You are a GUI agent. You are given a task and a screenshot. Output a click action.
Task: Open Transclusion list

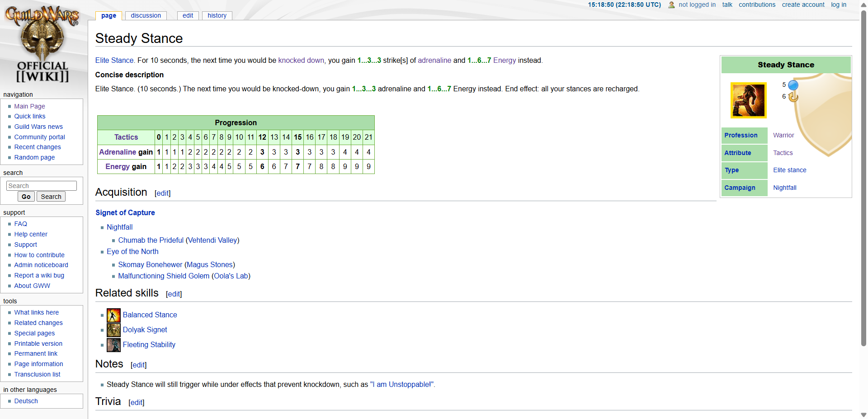(37, 374)
